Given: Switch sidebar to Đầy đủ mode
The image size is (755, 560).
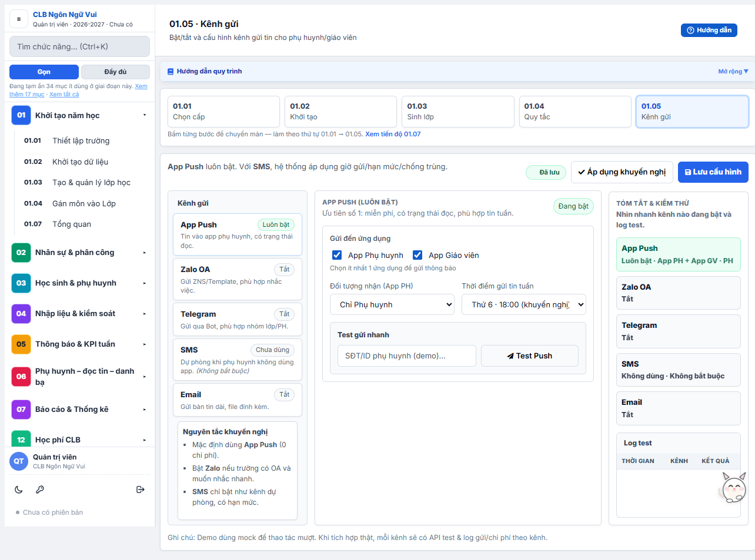Looking at the screenshot, I should [115, 72].
